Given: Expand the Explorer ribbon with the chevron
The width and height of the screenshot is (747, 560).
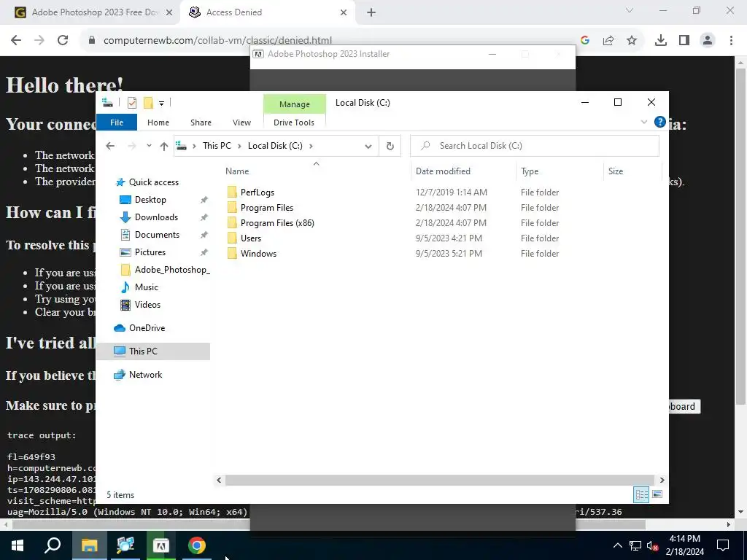Looking at the screenshot, I should tap(644, 122).
